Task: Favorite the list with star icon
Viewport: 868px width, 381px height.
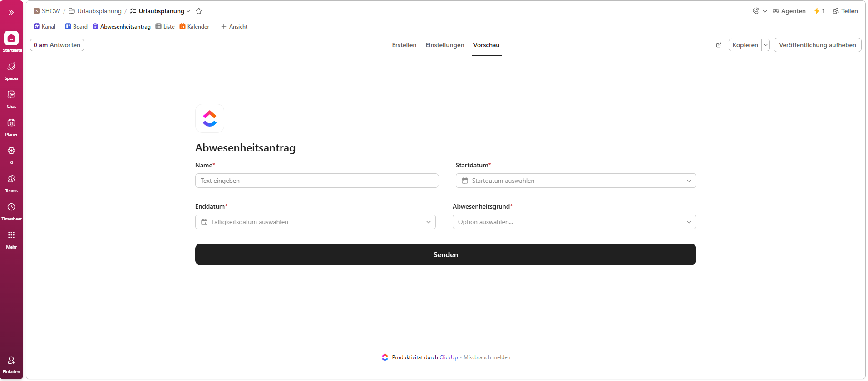Action: tap(199, 11)
